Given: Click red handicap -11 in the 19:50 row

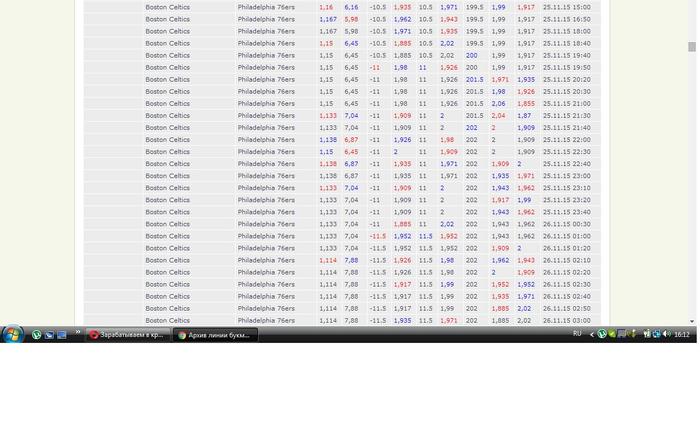Looking at the screenshot, I should (375, 67).
